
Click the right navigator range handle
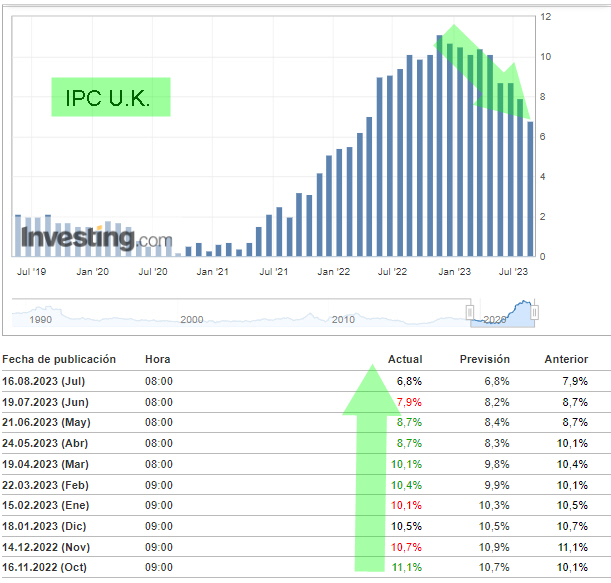535,313
